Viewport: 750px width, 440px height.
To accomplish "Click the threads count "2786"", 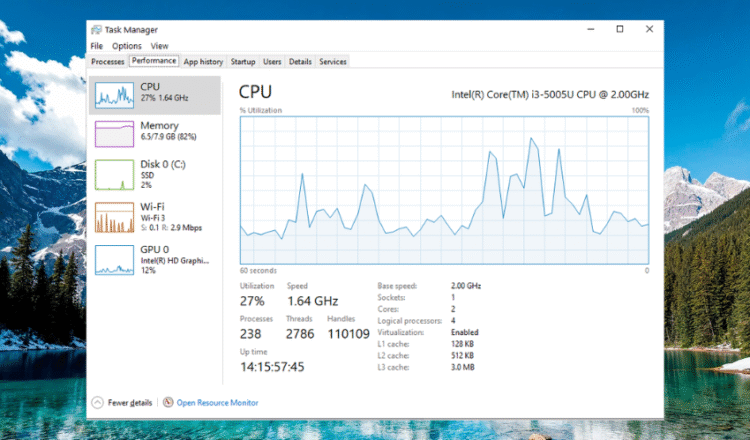I will coord(300,334).
